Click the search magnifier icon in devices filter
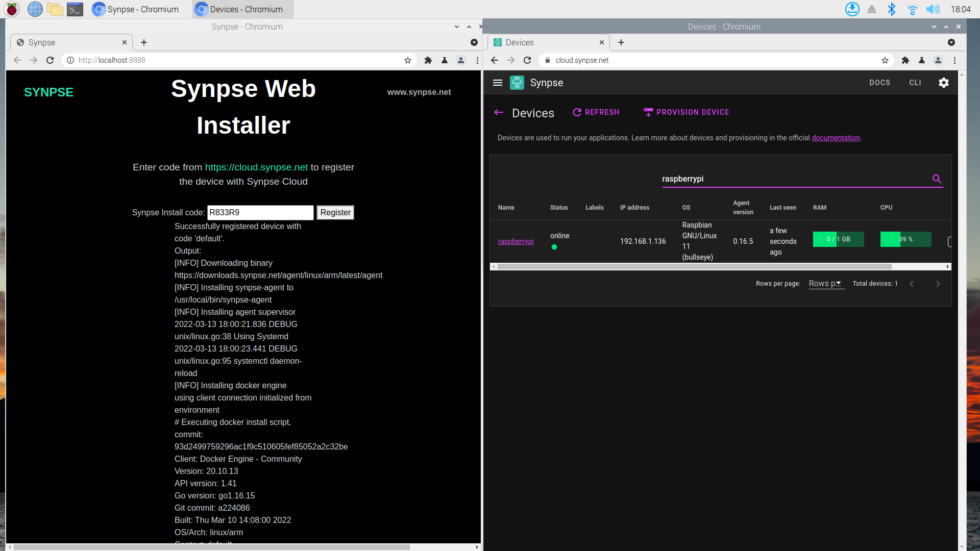This screenshot has height=551, width=980. (x=937, y=179)
